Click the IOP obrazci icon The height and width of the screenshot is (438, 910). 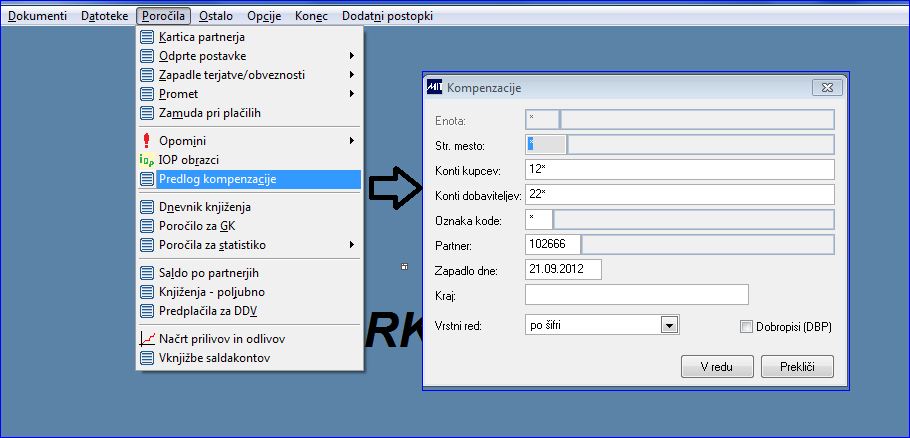point(147,160)
